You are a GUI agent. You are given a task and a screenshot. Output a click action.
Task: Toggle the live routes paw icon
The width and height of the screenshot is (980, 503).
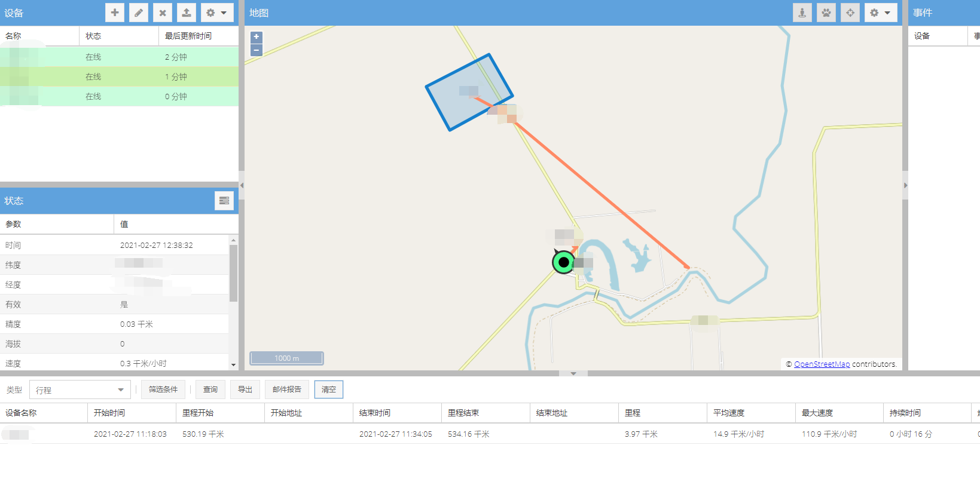coord(826,13)
